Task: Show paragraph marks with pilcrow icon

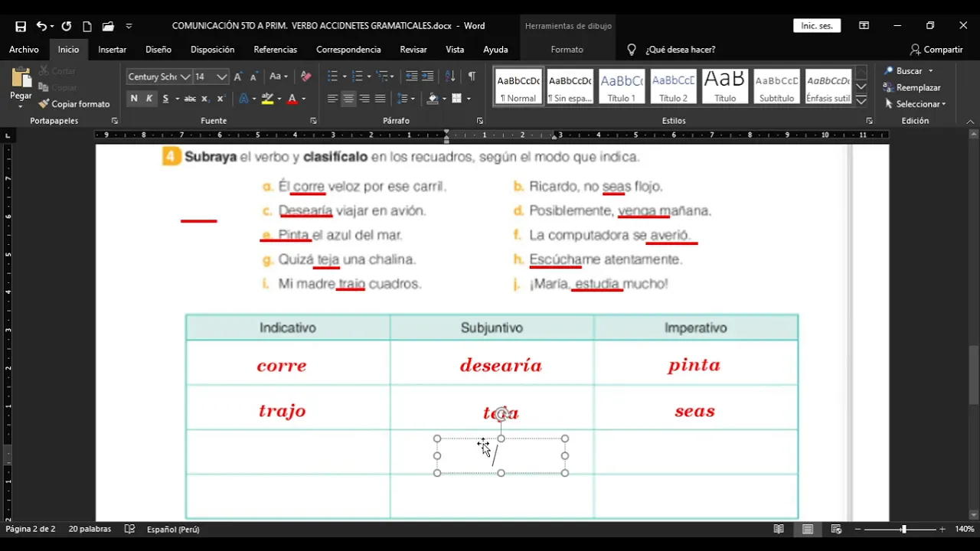Action: click(x=472, y=77)
